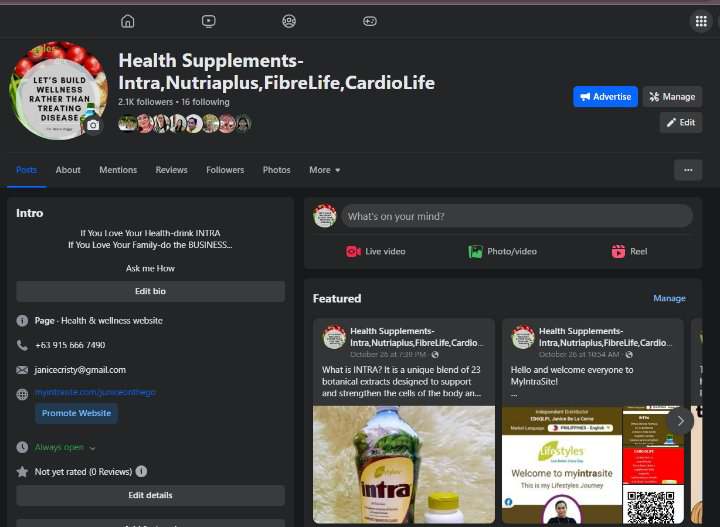The width and height of the screenshot is (720, 527).
Task: Click Health & wellness website category text
Action: [x=112, y=320]
